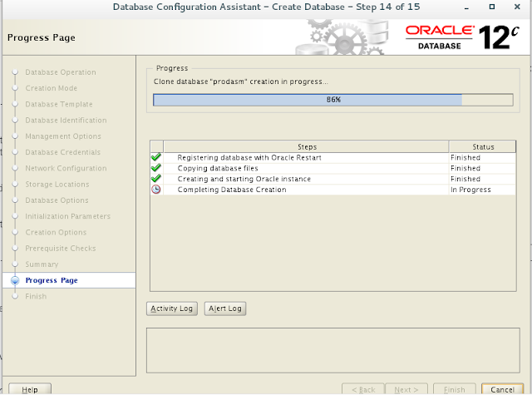Click the 86% progress bar

point(332,100)
